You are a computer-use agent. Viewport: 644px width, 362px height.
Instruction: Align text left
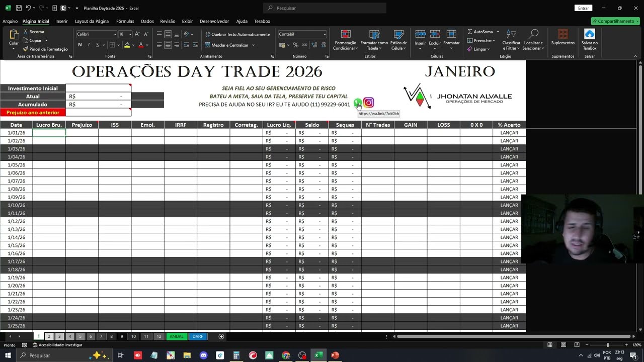point(159,45)
